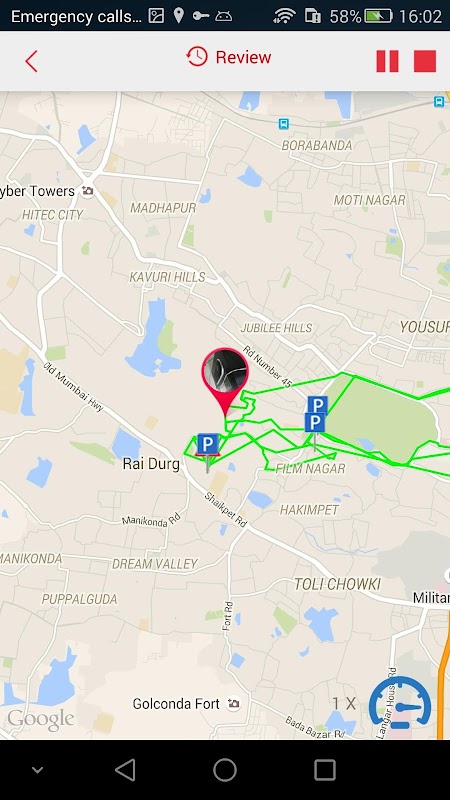Tap the Jubilee Hills map label

(276, 328)
